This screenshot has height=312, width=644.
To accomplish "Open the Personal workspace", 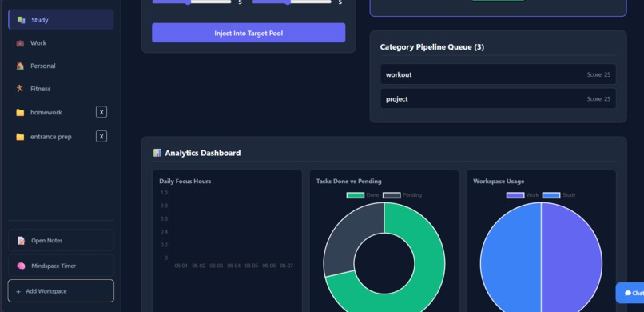I will (x=61, y=66).
